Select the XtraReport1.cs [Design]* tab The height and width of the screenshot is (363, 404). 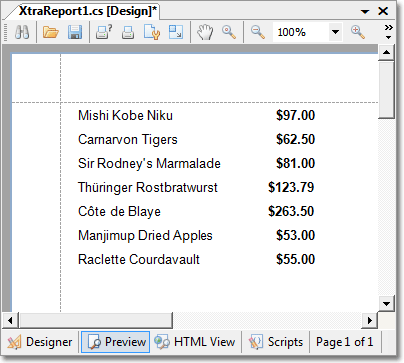(x=88, y=11)
